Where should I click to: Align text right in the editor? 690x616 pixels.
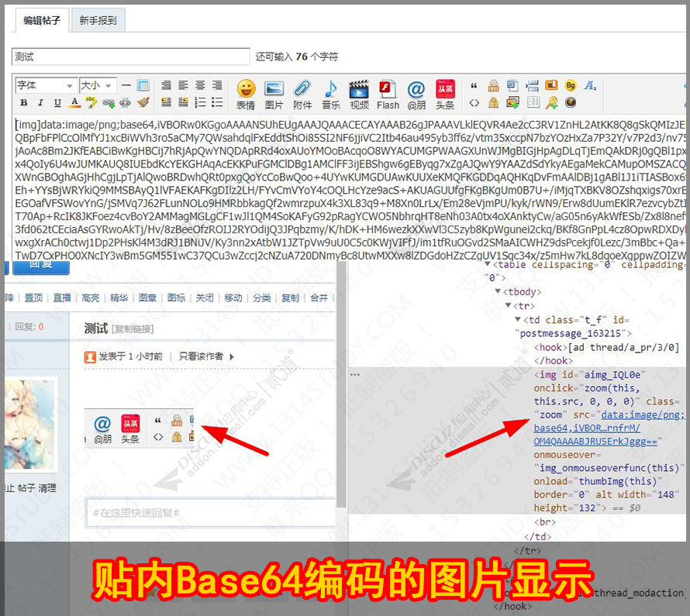217,85
